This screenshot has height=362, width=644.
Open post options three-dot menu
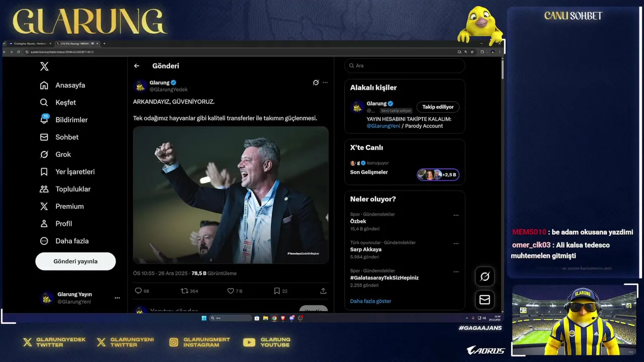point(325,82)
